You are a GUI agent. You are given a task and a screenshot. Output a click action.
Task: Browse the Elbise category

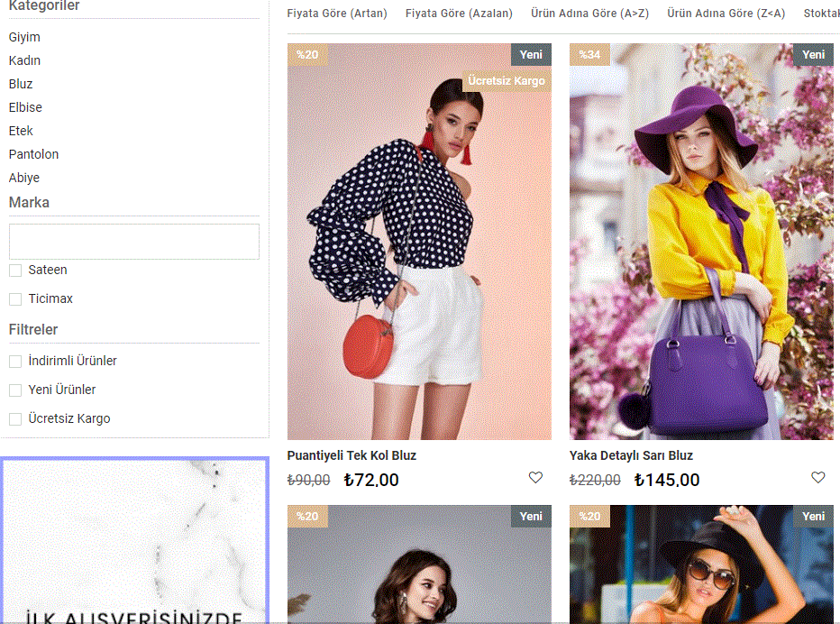tap(25, 107)
